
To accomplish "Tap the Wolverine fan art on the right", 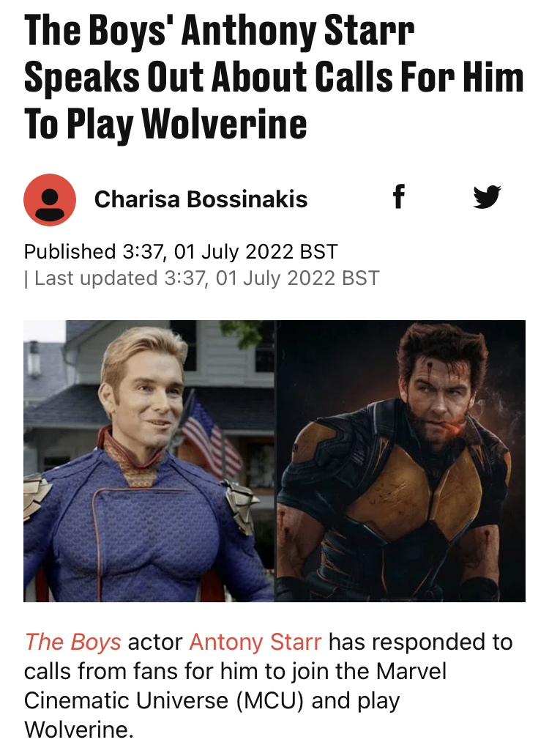I will coord(400,461).
